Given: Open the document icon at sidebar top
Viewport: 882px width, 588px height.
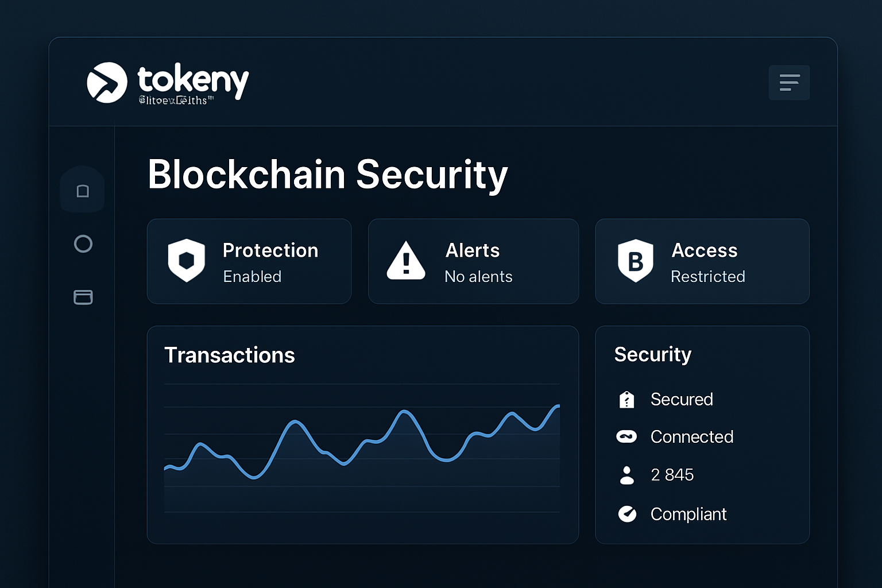Looking at the screenshot, I should click(82, 189).
